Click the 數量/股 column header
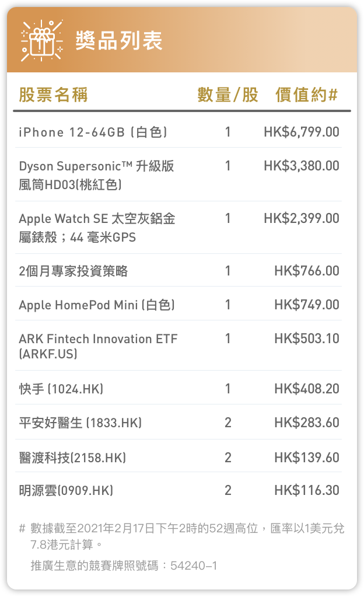364x600 pixels. (x=228, y=95)
